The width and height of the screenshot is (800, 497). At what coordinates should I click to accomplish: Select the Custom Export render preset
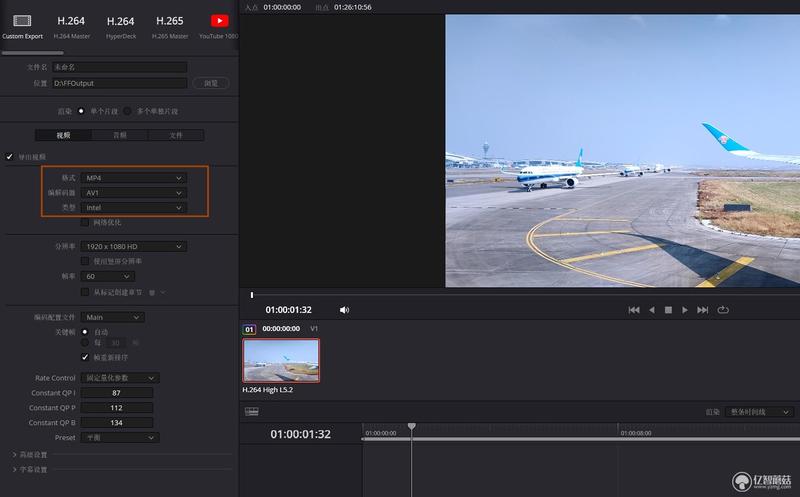22,27
